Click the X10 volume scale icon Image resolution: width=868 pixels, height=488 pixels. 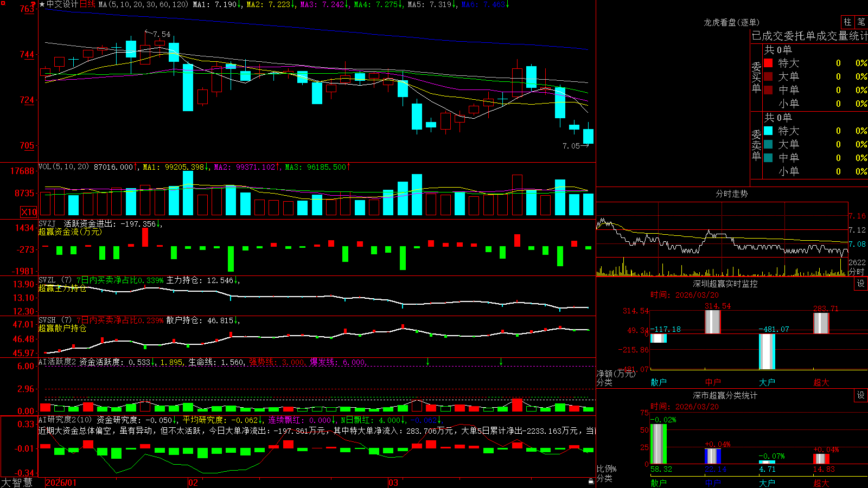[x=29, y=212]
